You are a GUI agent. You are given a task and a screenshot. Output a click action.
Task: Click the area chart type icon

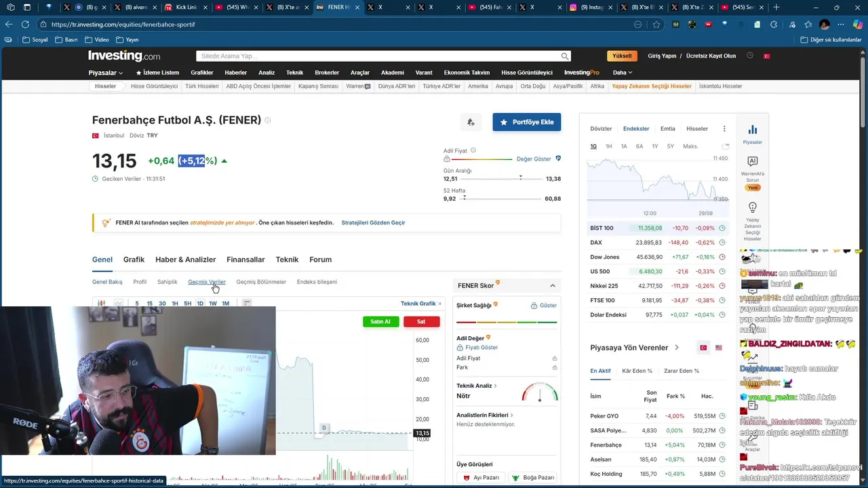[118, 304]
